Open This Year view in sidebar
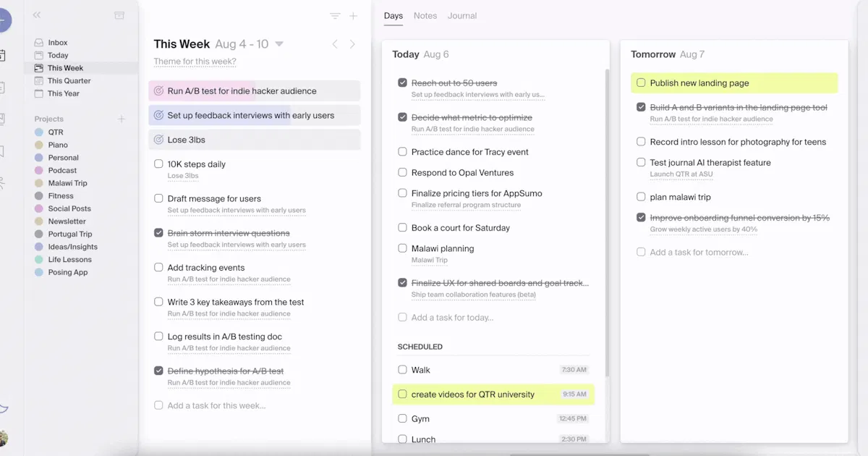Screen dimensions: 868x456 (x=63, y=93)
